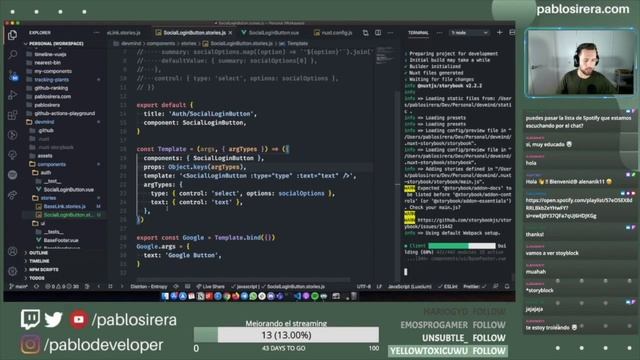Click the Explorer panel more actions ellipsis
The image size is (640, 360).
(x=96, y=33)
